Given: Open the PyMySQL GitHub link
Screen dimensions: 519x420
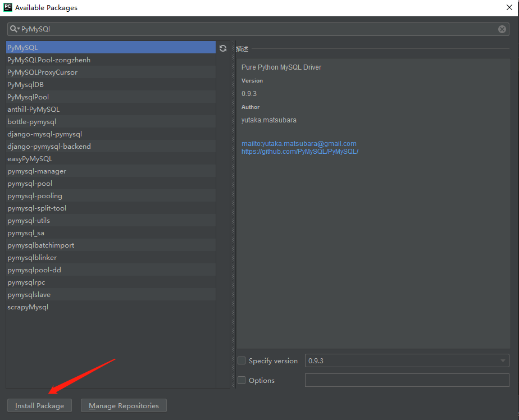Looking at the screenshot, I should click(300, 152).
